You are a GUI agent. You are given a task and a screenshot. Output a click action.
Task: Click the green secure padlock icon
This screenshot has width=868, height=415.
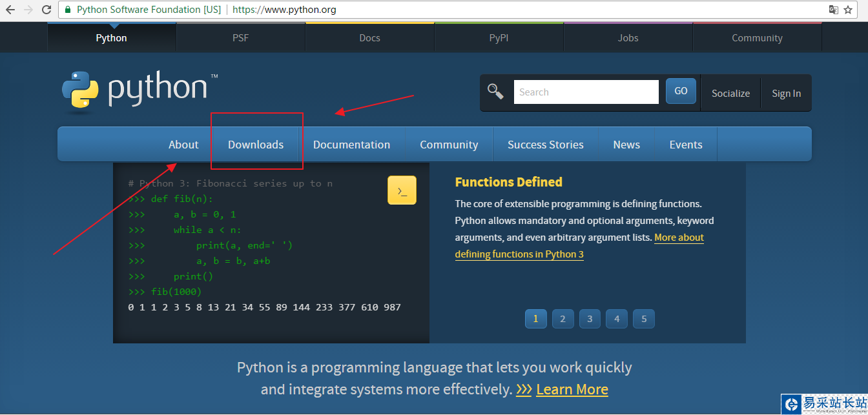click(x=68, y=10)
